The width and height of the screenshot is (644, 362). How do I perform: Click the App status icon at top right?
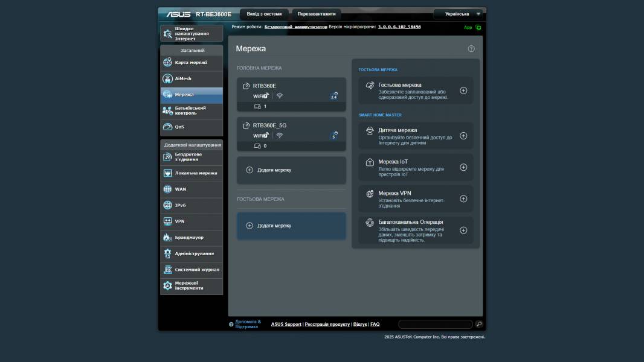[478, 28]
